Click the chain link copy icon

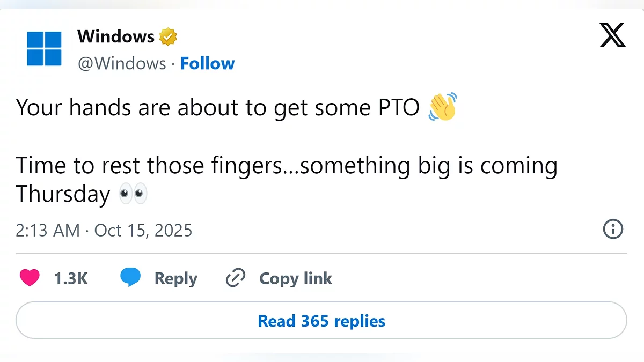pyautogui.click(x=236, y=278)
